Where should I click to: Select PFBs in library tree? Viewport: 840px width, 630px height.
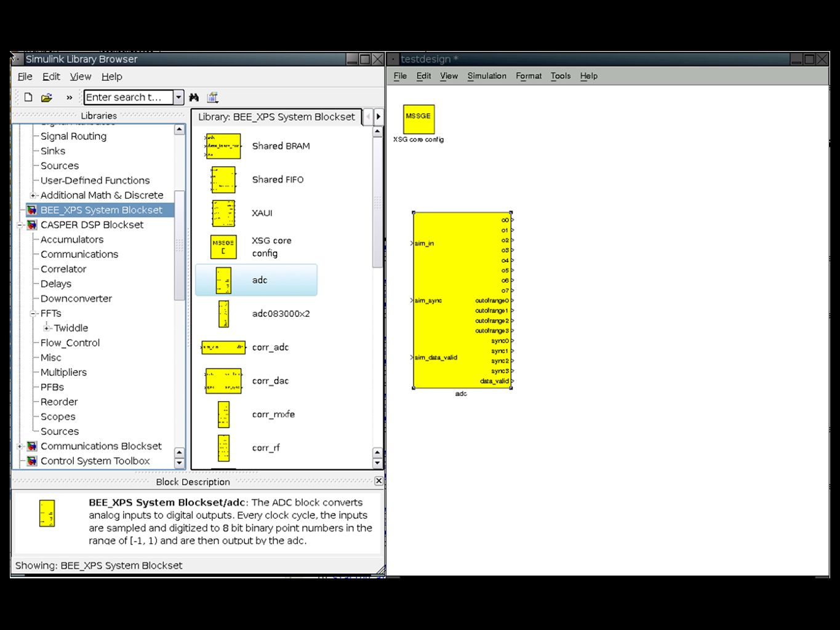tap(52, 387)
